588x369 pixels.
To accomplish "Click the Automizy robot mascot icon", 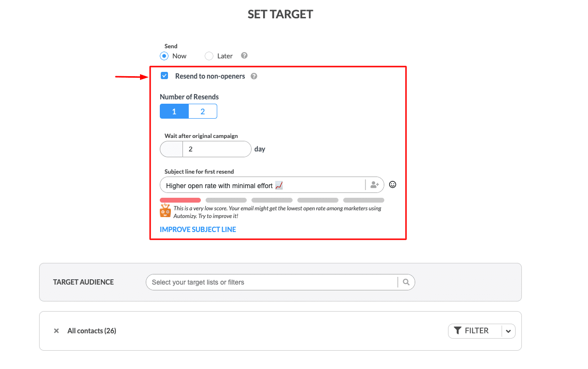I will point(166,210).
